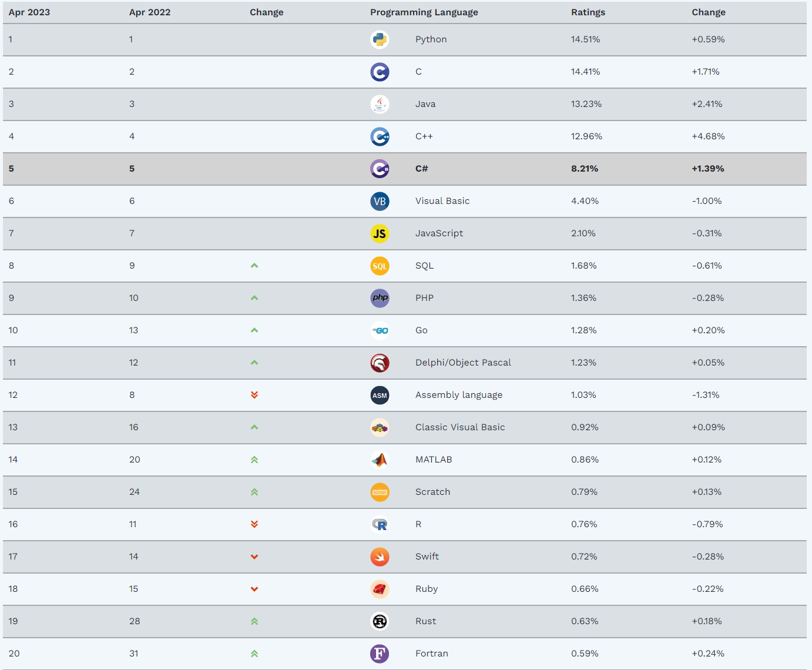The width and height of the screenshot is (812, 670).
Task: Select the Classic Visual Basic text
Action: tap(460, 427)
